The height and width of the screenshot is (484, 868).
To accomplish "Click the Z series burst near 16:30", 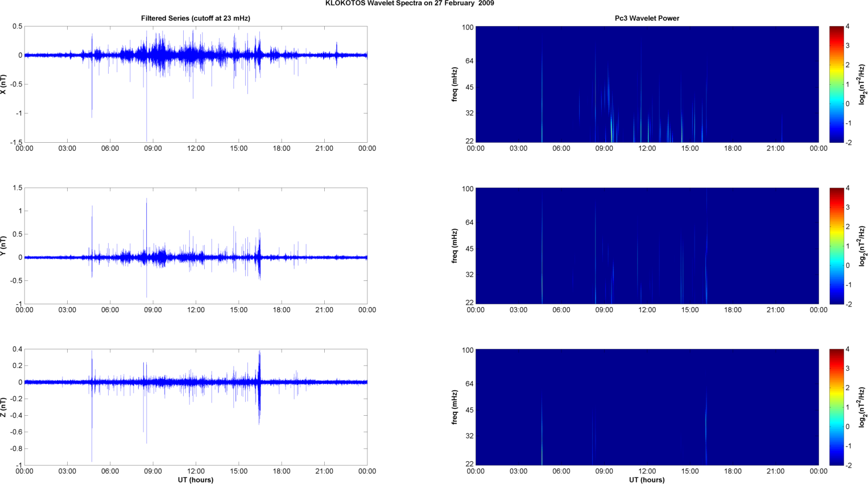I will pos(259,387).
